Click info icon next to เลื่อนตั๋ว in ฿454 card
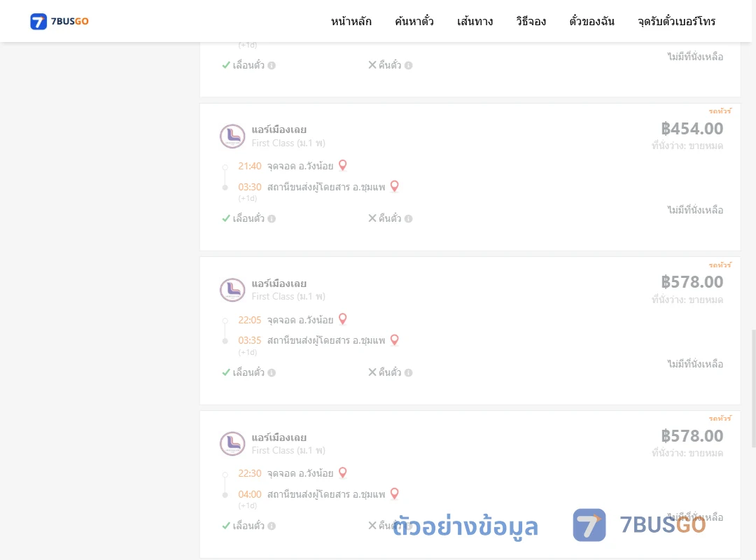 [x=272, y=218]
